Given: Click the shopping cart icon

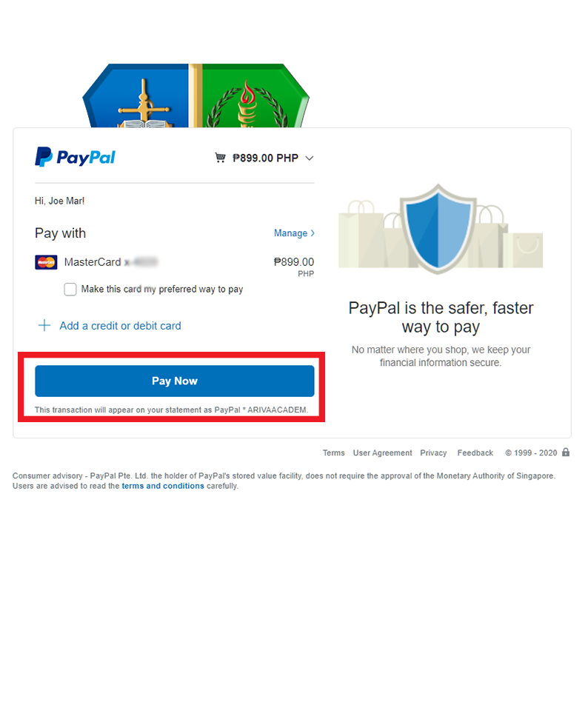Looking at the screenshot, I should pos(220,158).
